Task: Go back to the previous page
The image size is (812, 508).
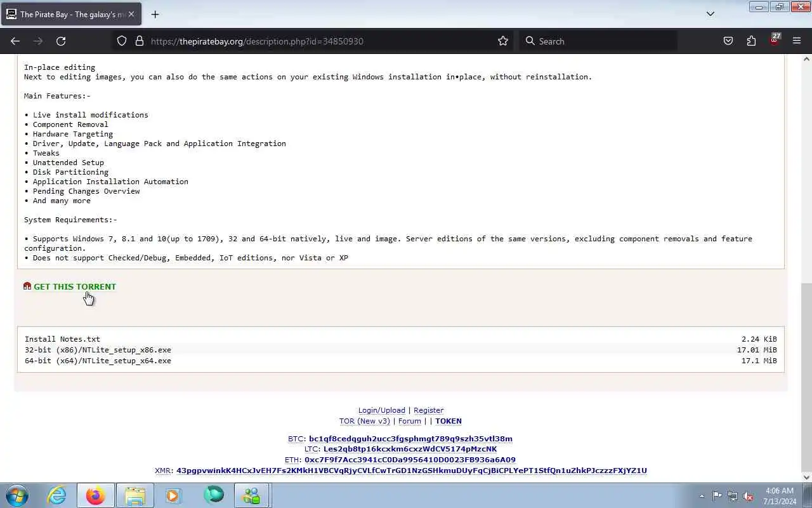Action: 15,41
